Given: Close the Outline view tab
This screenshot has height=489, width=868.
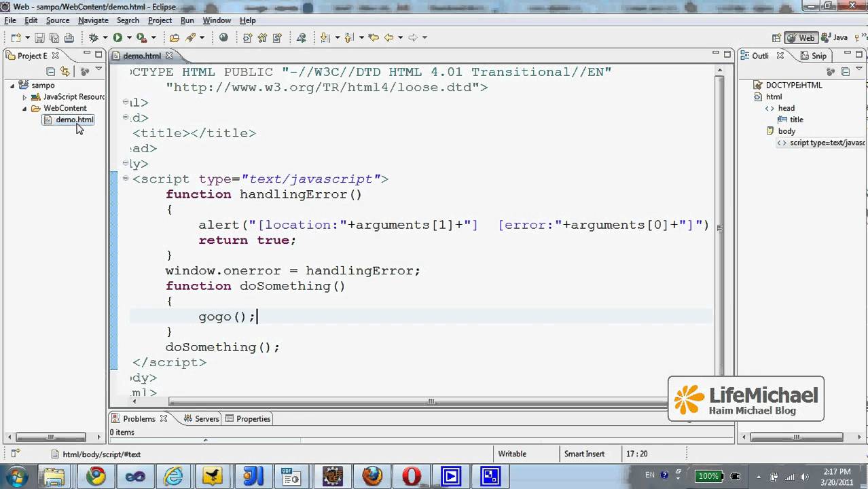Looking at the screenshot, I should pos(780,56).
